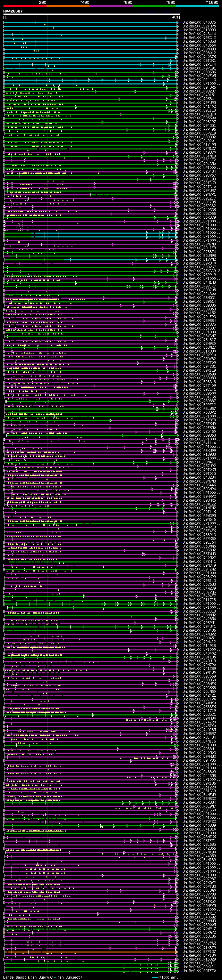Select UniRef100_A5TET0 label

(199, 971)
